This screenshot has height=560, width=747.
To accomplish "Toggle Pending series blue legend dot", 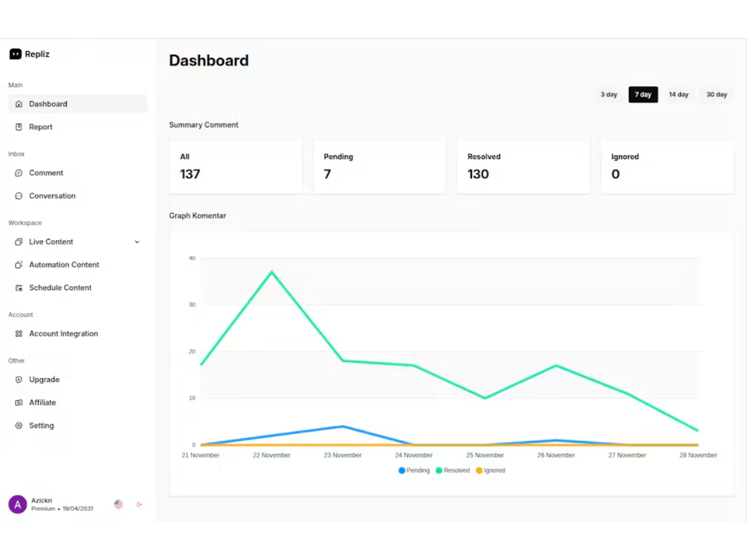I will point(402,470).
